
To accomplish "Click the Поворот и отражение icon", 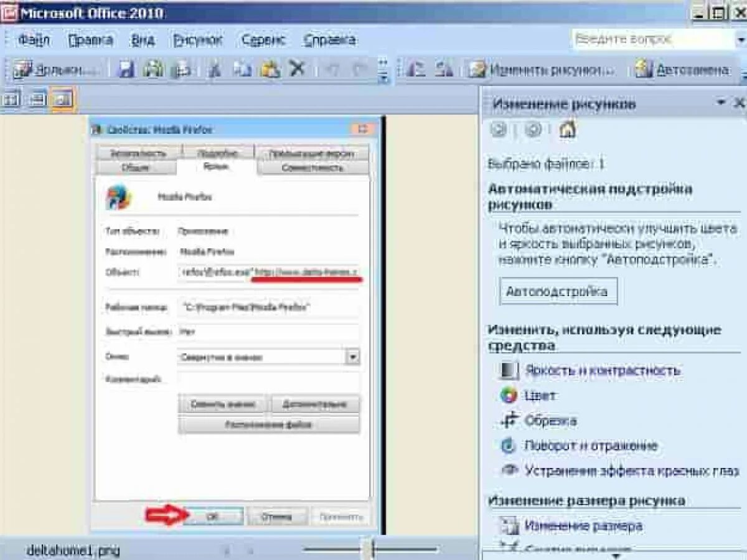I will (509, 446).
